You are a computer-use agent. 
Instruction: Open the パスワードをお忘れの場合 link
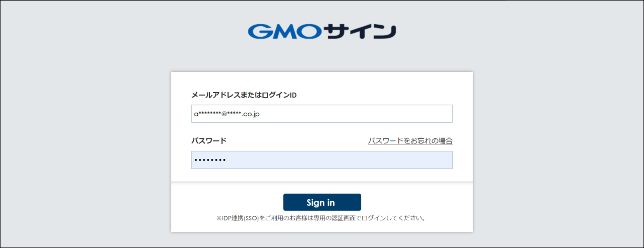coord(410,141)
